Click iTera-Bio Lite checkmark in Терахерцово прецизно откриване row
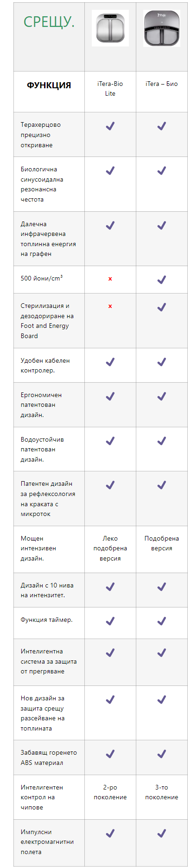Screen dimensions: 191x868 point(110,126)
